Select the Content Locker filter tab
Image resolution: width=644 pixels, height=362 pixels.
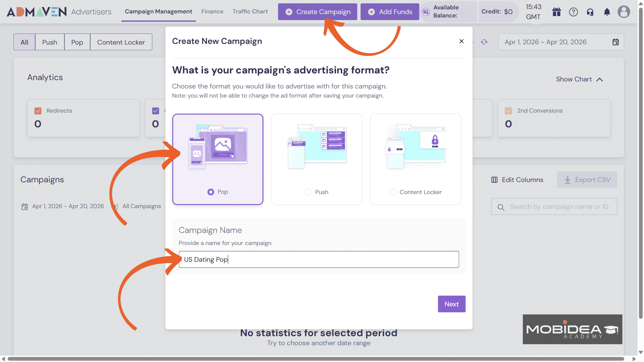point(121,42)
